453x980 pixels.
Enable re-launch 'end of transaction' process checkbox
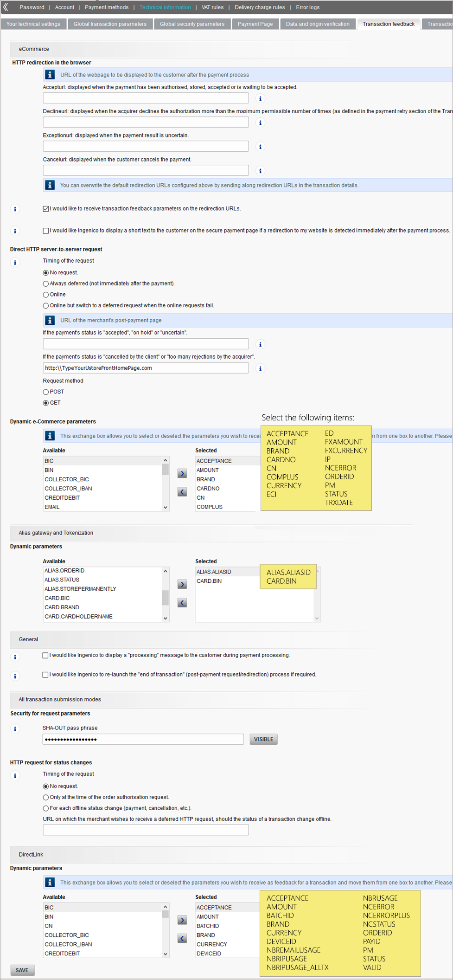[45, 675]
